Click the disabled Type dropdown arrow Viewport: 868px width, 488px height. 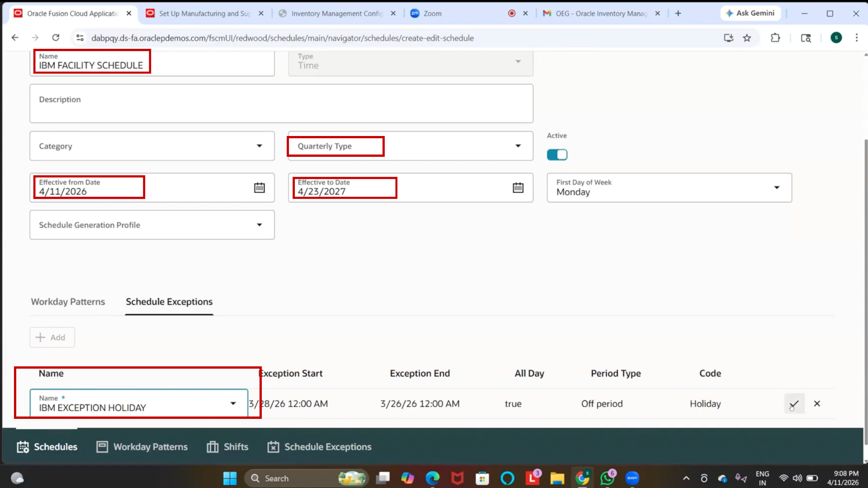(518, 61)
